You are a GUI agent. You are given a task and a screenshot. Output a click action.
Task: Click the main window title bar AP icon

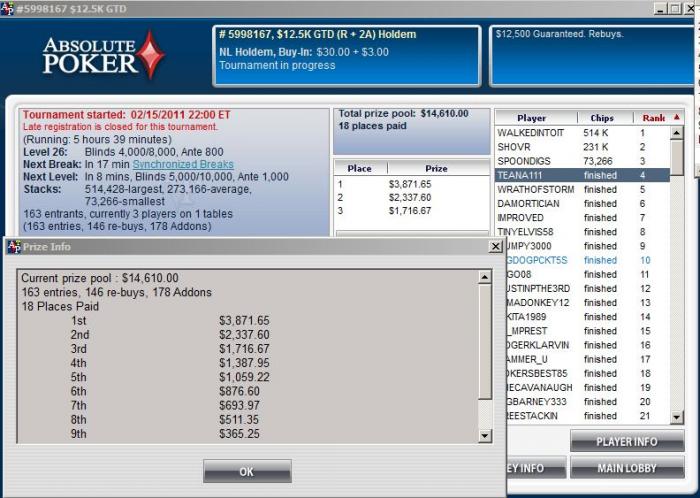click(x=7, y=8)
